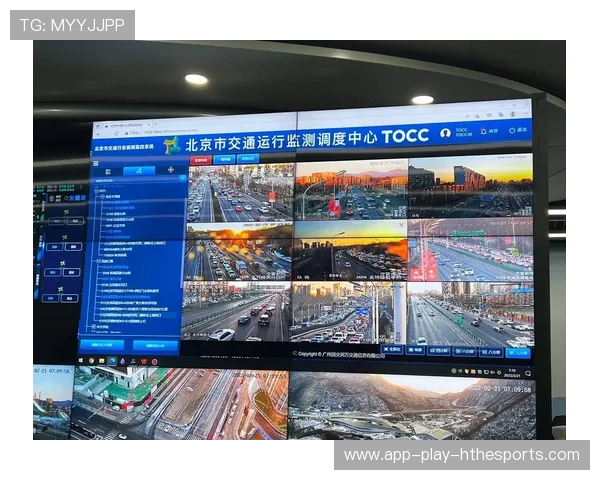This screenshot has width=600, height=480.
Task: Click the browser collections icon in the toolbar
Action: pyautogui.click(x=501, y=114)
